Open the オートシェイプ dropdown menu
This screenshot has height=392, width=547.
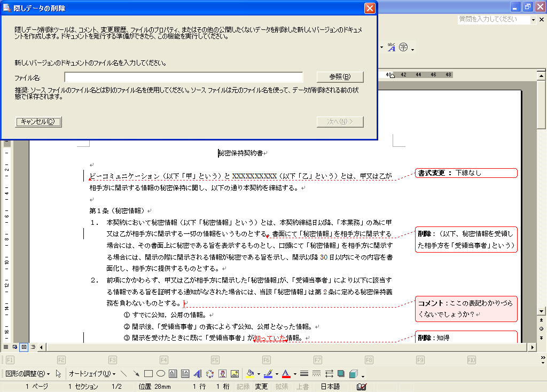(92, 374)
